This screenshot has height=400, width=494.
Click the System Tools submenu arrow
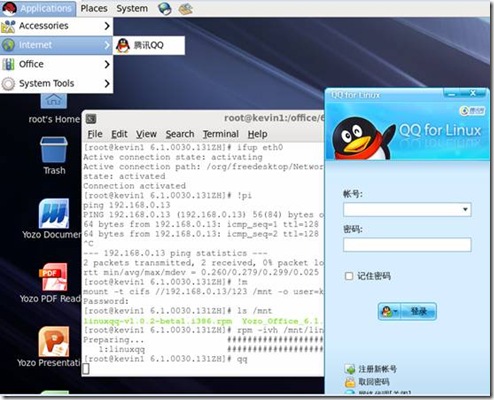pyautogui.click(x=107, y=83)
